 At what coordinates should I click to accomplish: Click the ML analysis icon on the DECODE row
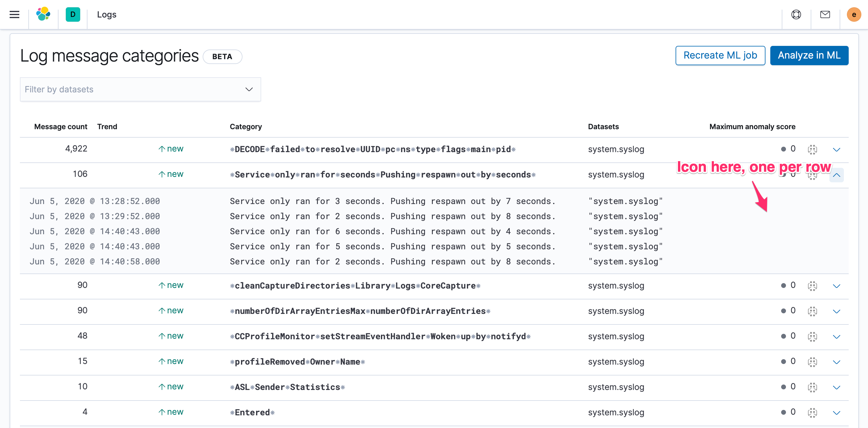[x=813, y=149]
